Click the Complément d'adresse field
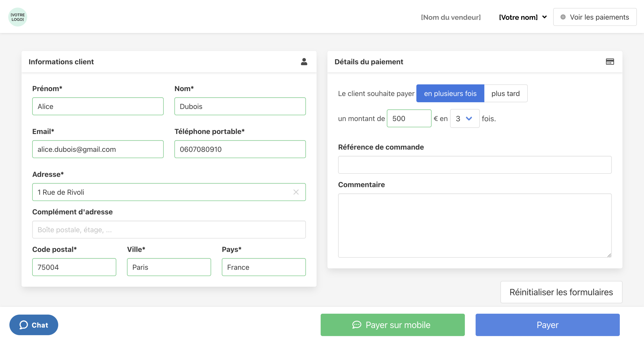Image resolution: width=644 pixels, height=344 pixels. 169,229
